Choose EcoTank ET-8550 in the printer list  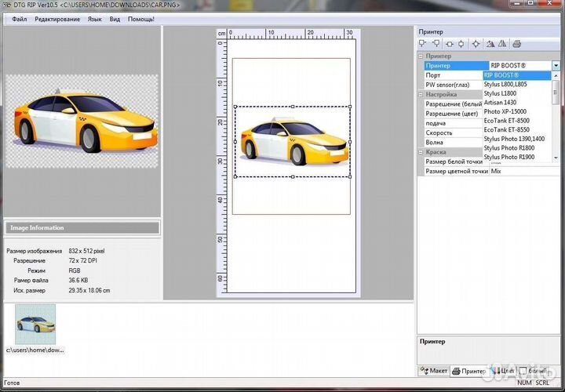tap(506, 129)
